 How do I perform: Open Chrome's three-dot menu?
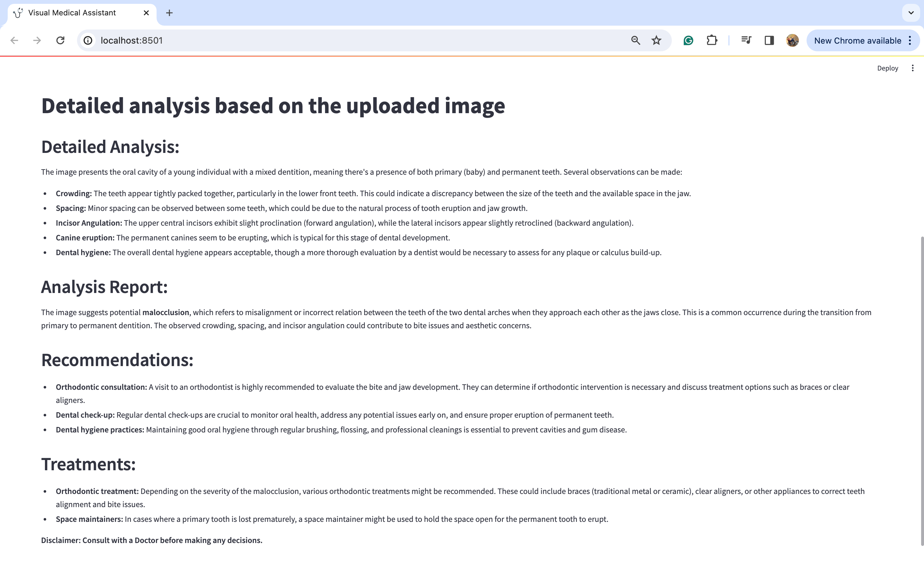point(910,40)
